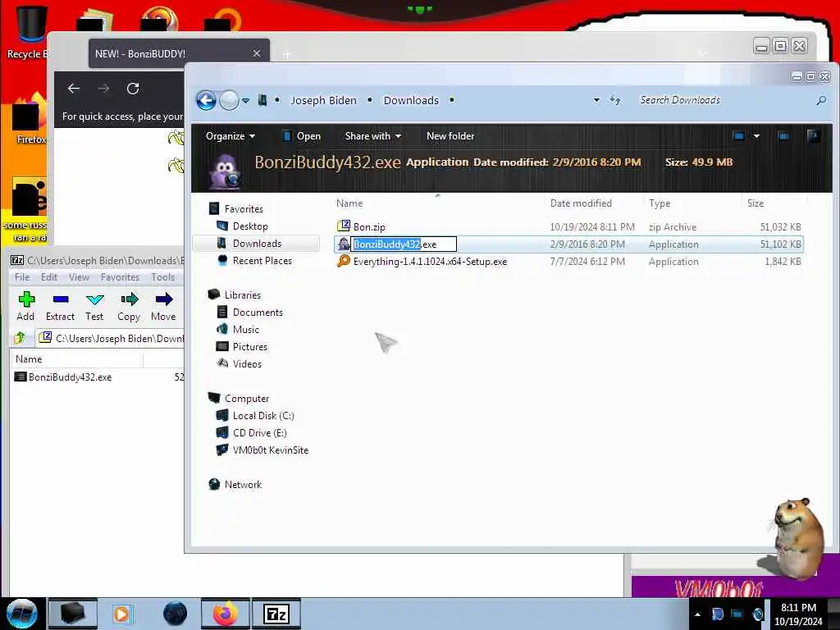Screen dimensions: 840x630
Task: Open the view options dropdown arrow
Action: [x=756, y=136]
